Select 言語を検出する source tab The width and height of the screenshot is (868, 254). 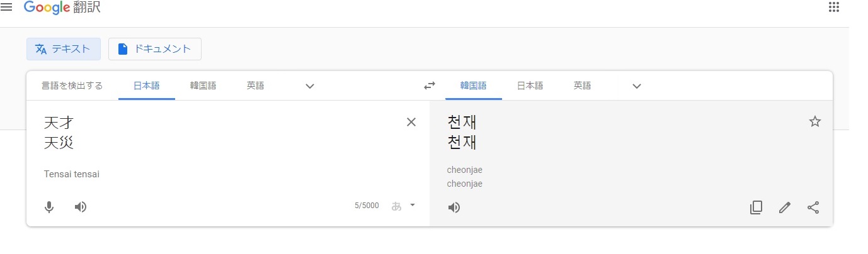click(x=72, y=86)
